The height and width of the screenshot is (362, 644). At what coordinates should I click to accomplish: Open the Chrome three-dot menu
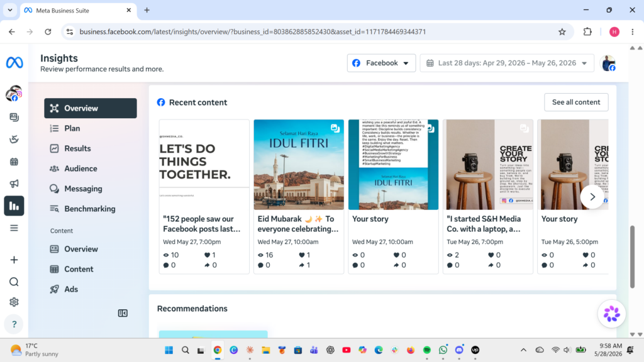click(x=633, y=31)
